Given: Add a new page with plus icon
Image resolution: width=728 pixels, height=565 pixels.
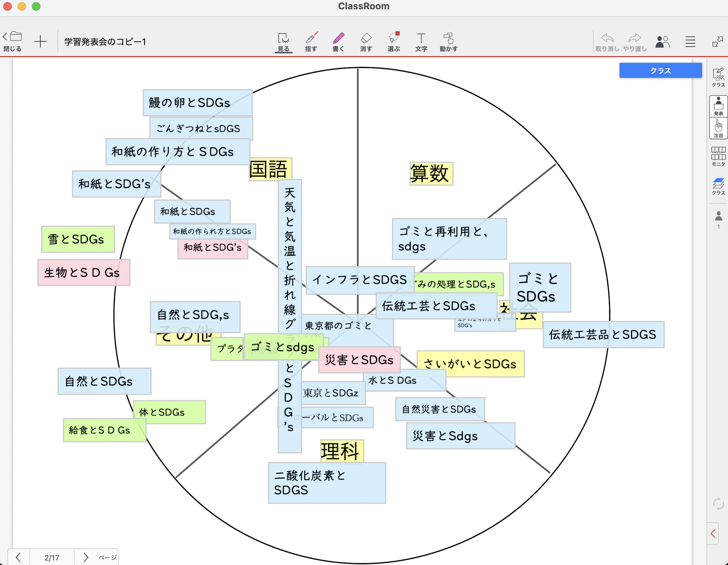Looking at the screenshot, I should point(40,42).
